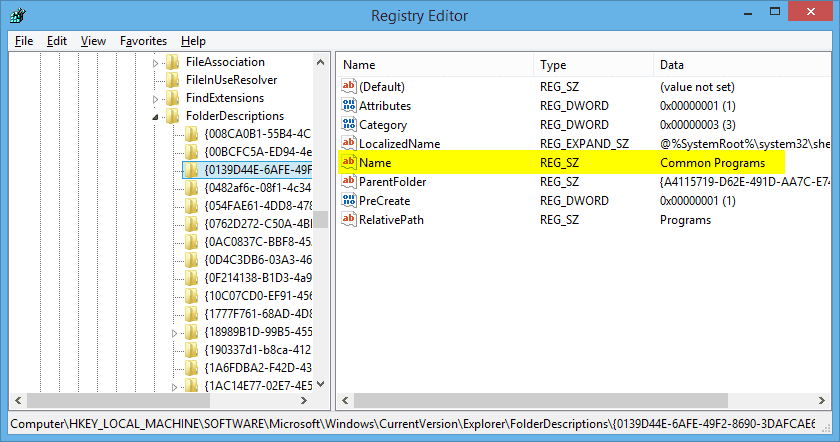Screen dimensions: 840x442
Task: Select the FileInUseResolver folder icon
Action: click(x=172, y=80)
